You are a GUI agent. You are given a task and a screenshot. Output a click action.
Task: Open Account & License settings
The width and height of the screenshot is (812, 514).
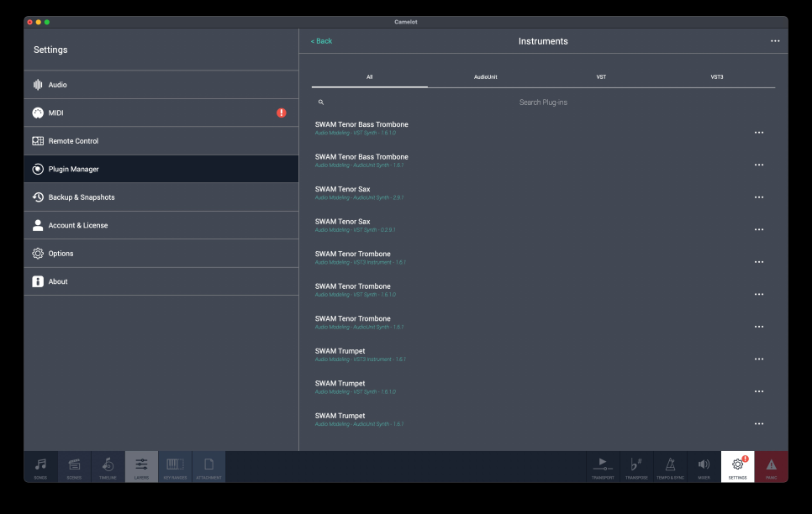point(161,225)
